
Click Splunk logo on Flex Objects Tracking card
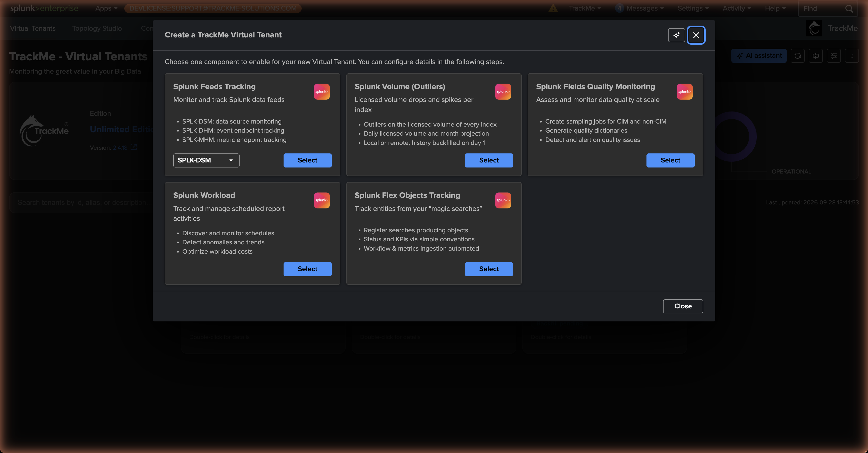click(x=503, y=200)
